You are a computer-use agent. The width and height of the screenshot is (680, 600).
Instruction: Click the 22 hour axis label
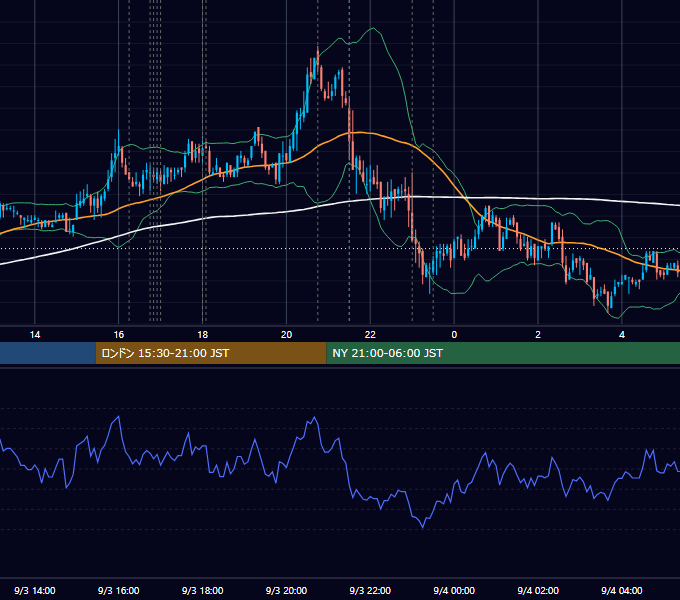pos(370,335)
